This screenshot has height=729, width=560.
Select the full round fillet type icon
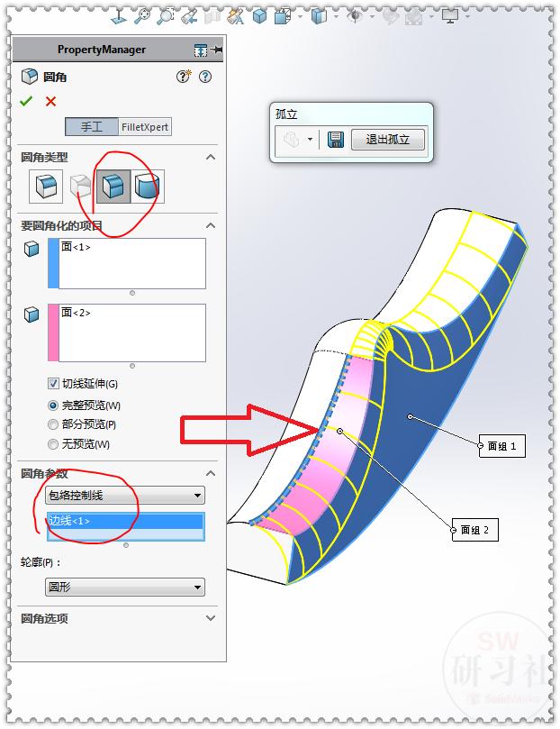(147, 186)
